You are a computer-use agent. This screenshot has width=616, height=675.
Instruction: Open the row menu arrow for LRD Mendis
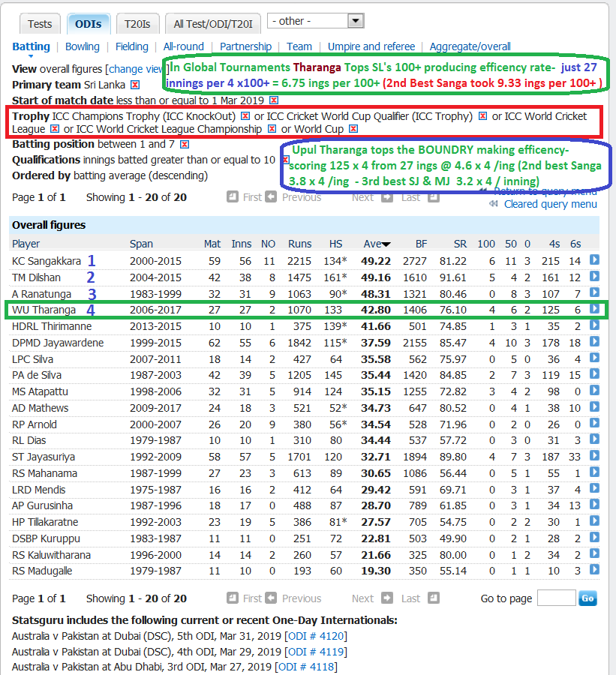coord(594,488)
